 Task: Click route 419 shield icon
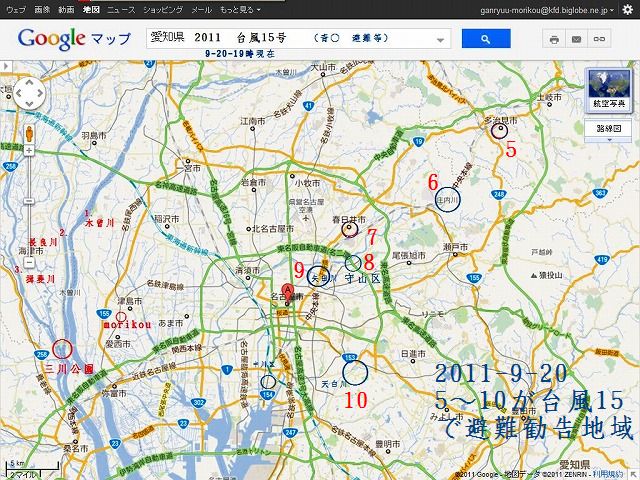(x=602, y=259)
